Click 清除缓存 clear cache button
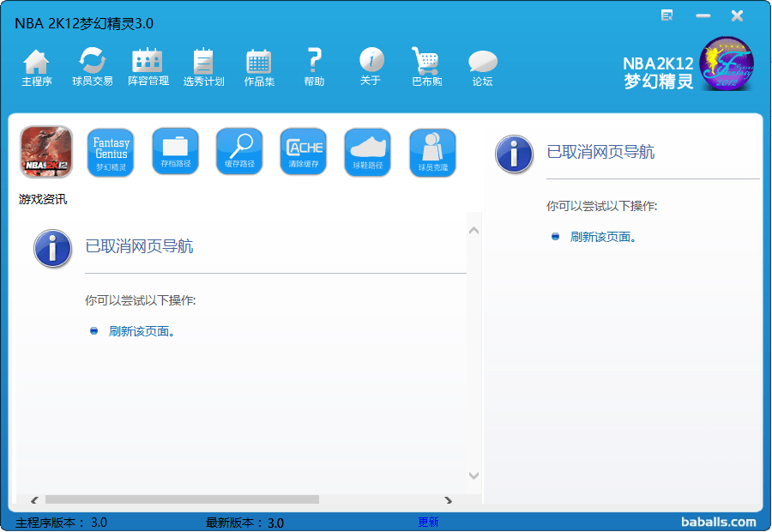This screenshot has height=532, width=772. point(304,152)
